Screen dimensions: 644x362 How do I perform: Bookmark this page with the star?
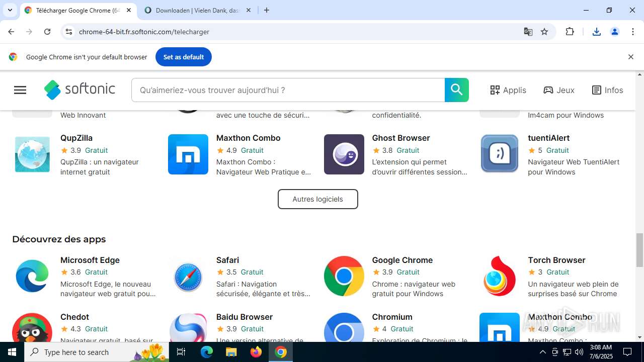click(x=544, y=32)
